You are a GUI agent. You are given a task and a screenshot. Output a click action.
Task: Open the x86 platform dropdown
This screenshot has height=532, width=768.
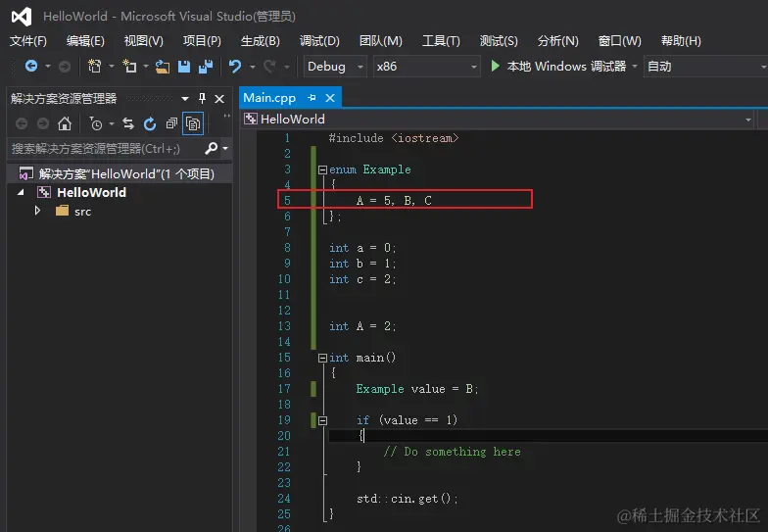tap(426, 67)
